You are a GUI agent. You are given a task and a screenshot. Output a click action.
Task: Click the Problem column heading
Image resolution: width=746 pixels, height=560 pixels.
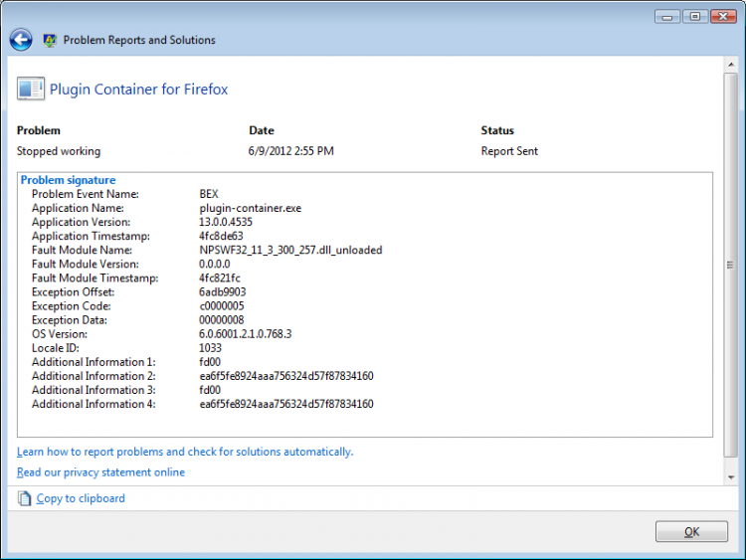(39, 130)
